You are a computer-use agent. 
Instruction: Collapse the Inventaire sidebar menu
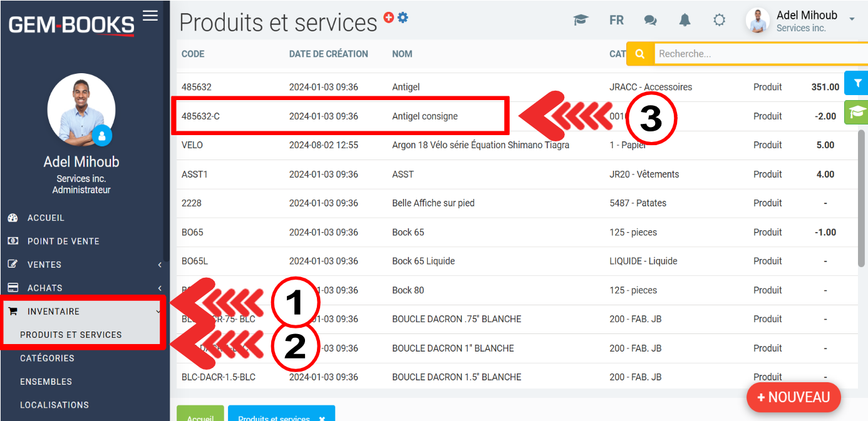[x=85, y=312]
